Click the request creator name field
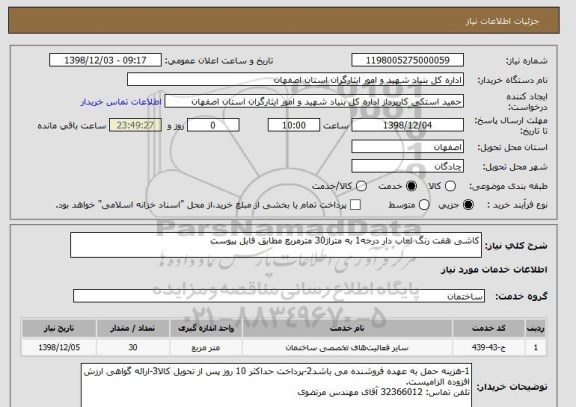Image resolution: width=576 pixels, height=407 pixels. tap(314, 101)
